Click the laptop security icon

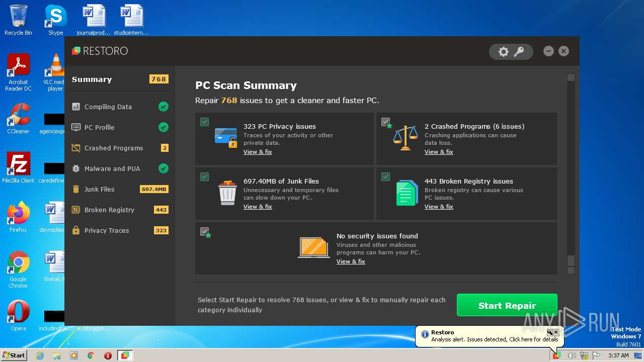(x=314, y=247)
